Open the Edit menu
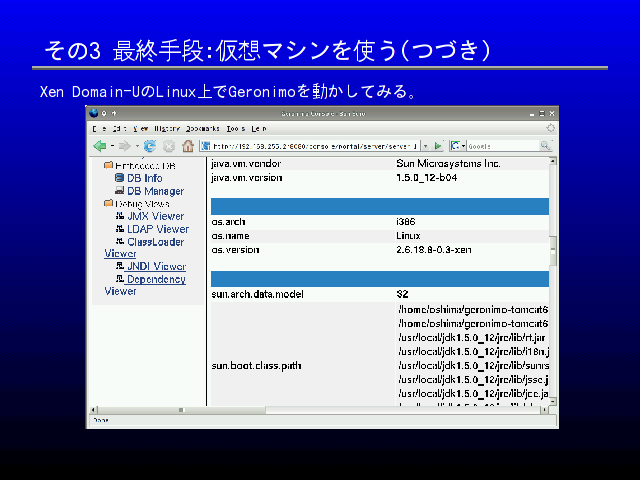This screenshot has width=640, height=480. [119, 129]
